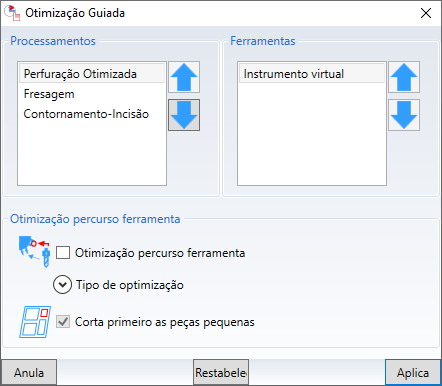442x386 pixels.
Task: Click the Tipo de optimização label text
Action: (x=130, y=285)
